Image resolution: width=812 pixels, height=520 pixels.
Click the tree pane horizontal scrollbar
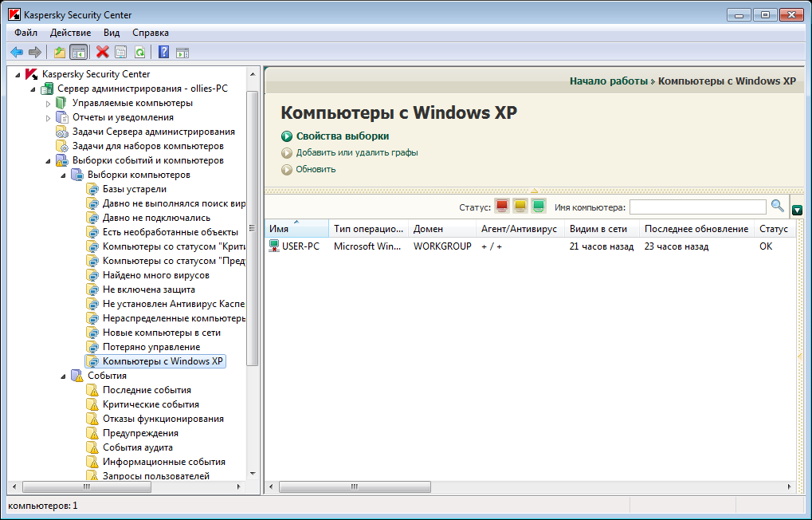(x=87, y=487)
